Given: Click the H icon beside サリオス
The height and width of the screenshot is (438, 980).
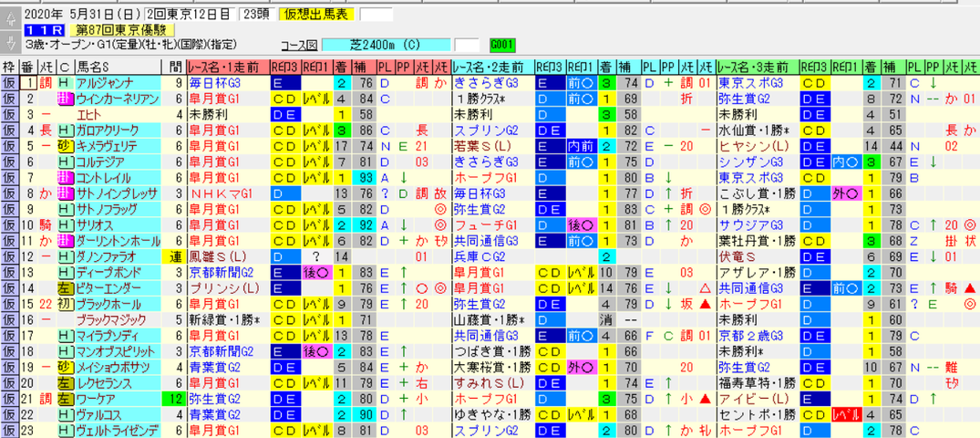Looking at the screenshot, I should point(65,224).
